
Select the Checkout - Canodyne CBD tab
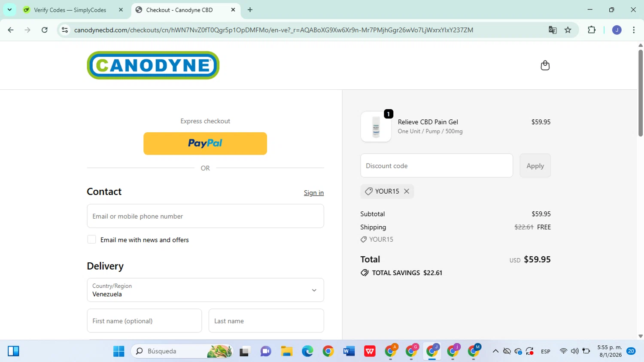(x=179, y=10)
